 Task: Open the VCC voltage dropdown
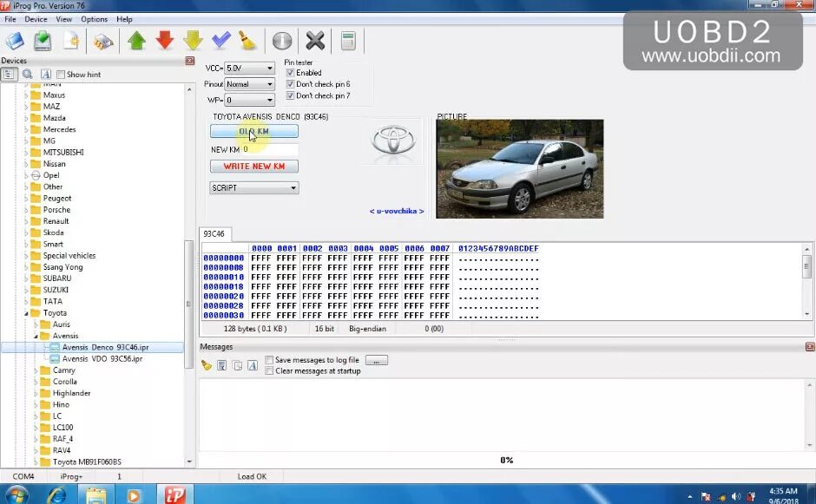click(x=249, y=69)
